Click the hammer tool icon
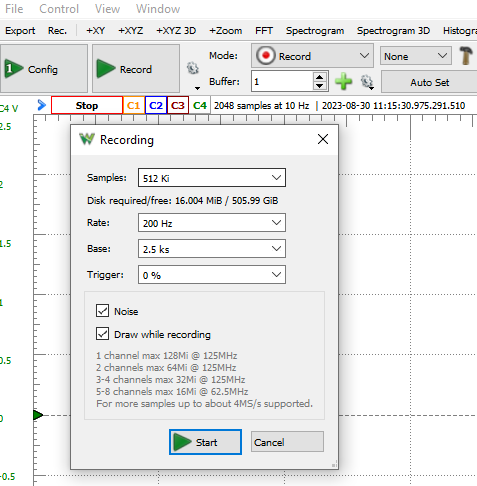Image resolution: width=477 pixels, height=486 pixels. (466, 55)
